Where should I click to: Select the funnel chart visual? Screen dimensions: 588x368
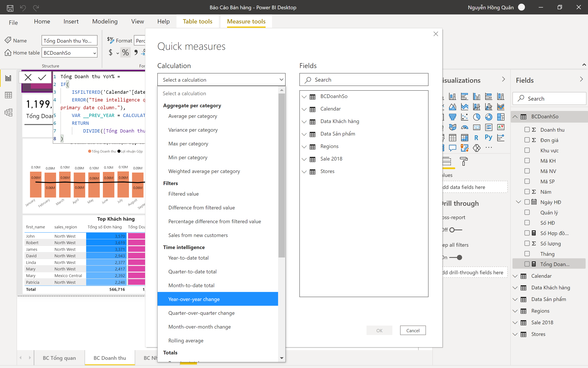(452, 117)
